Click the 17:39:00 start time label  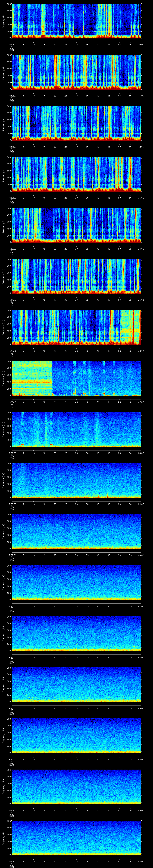point(12,555)
